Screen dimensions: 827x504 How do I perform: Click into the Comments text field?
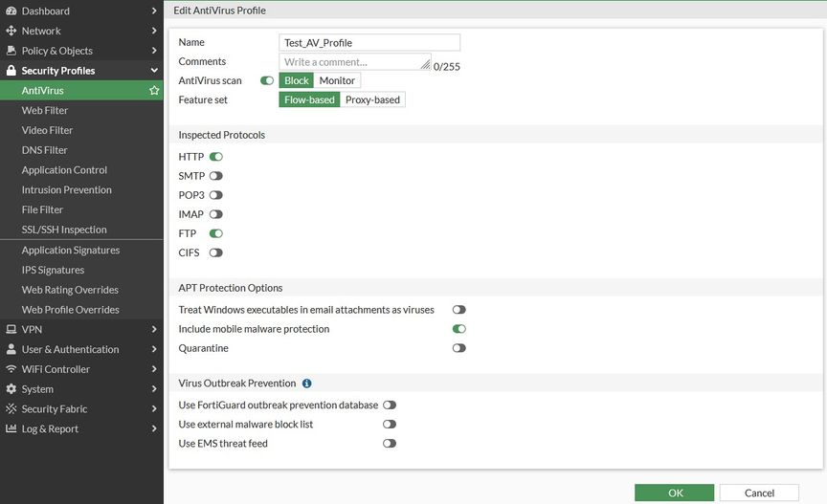tap(354, 61)
